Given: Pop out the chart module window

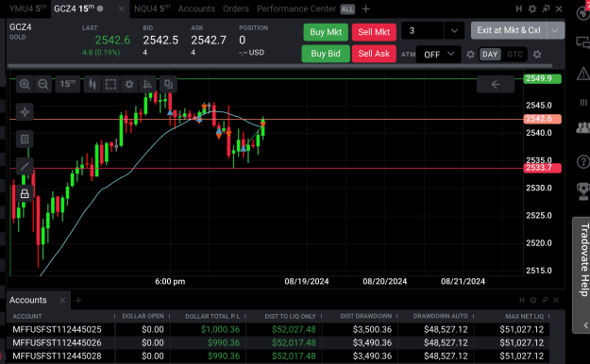Looking at the screenshot, I should click(546, 8).
